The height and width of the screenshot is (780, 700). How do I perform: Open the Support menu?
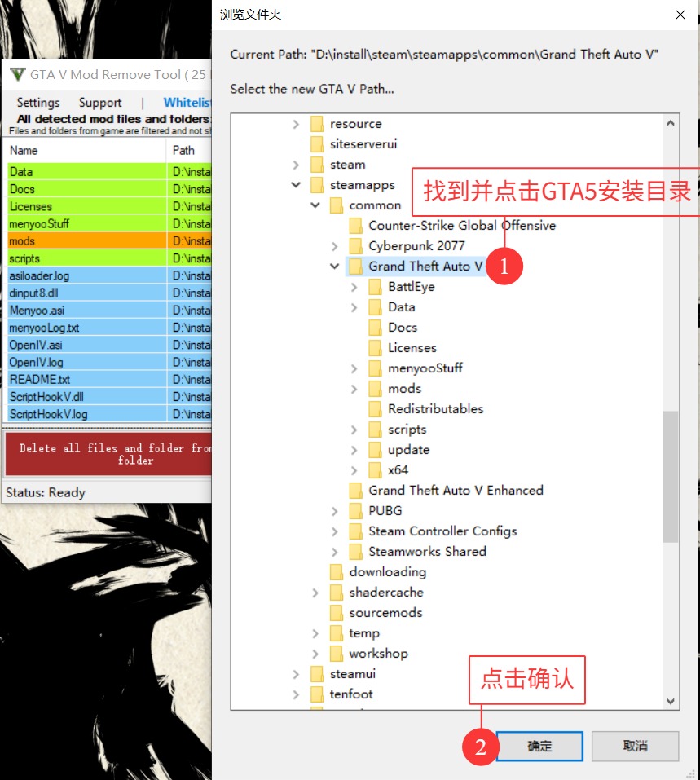pos(100,102)
